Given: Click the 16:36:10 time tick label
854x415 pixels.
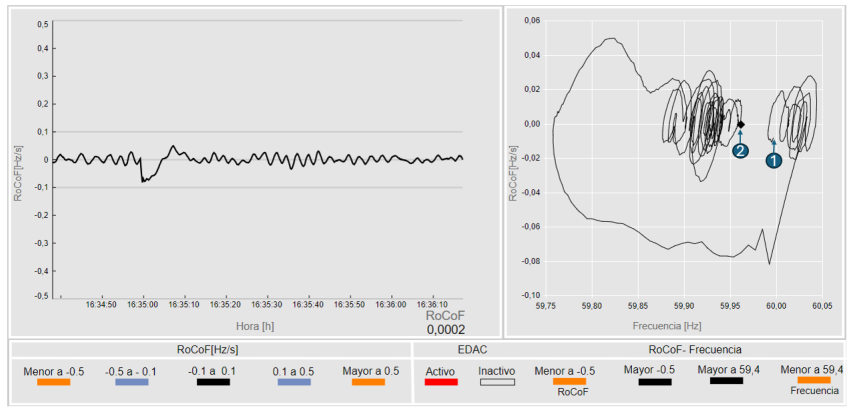Looking at the screenshot, I should [433, 304].
